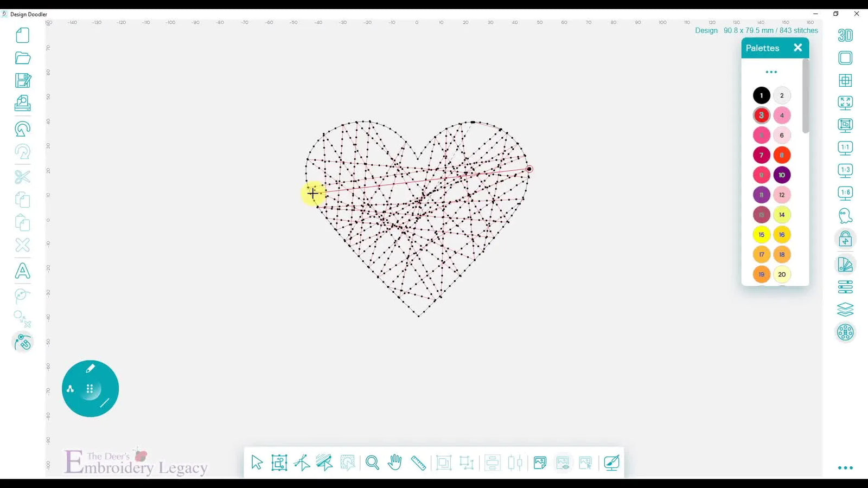Click the Palettes panel scrollbar

point(806,97)
